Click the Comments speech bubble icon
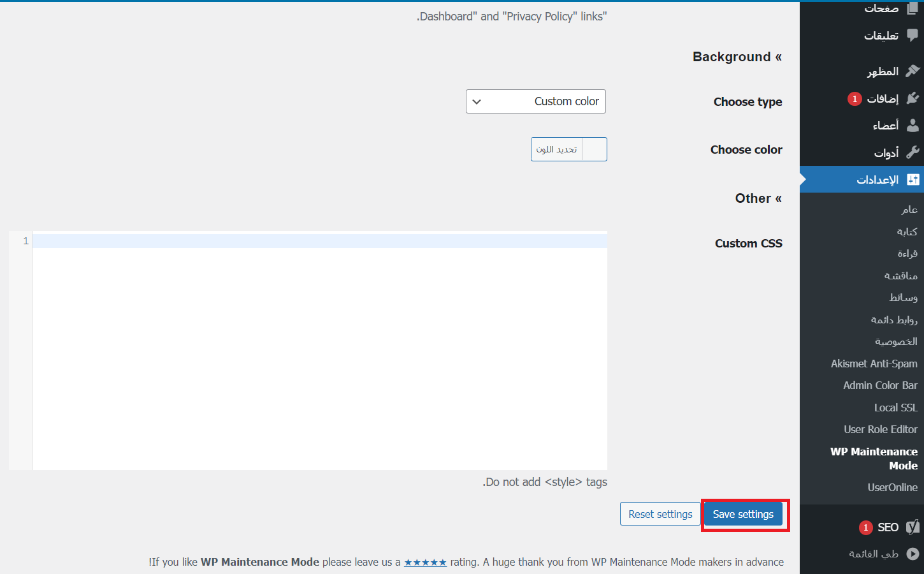Viewport: 924px width, 574px height. point(913,35)
